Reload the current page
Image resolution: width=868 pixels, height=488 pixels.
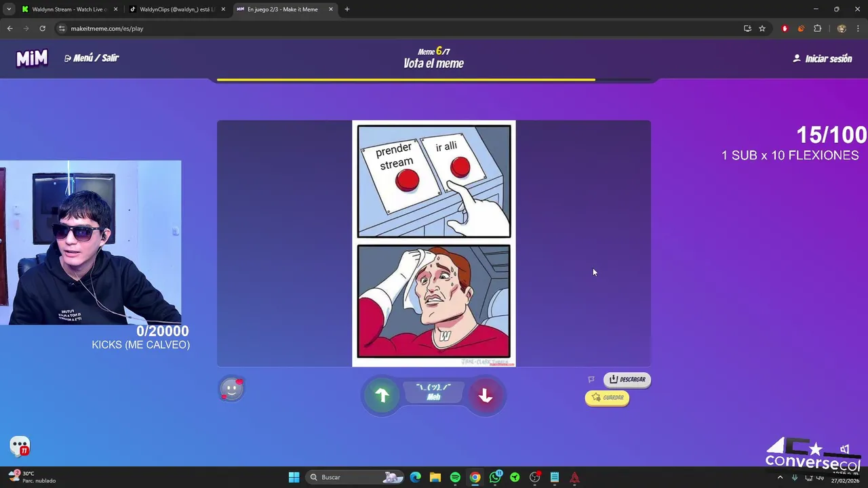pos(42,28)
